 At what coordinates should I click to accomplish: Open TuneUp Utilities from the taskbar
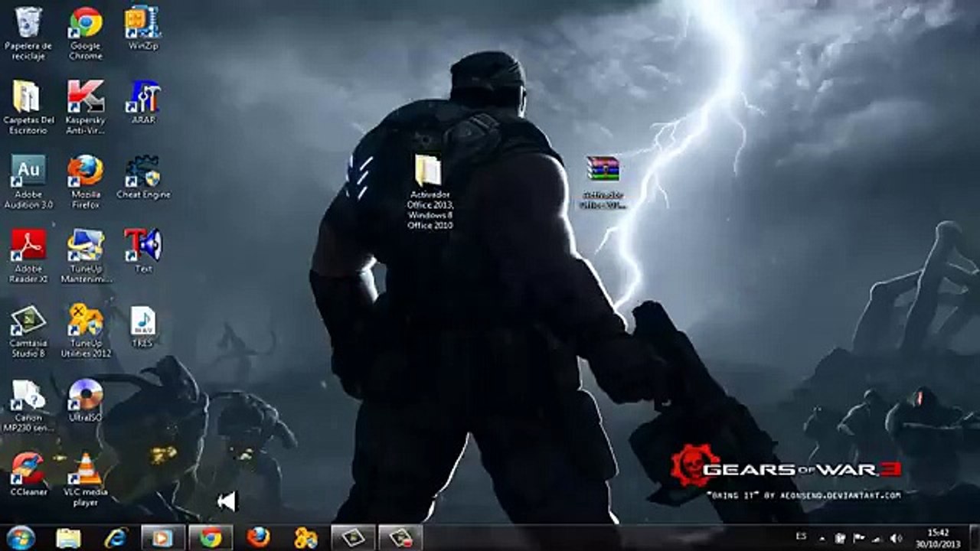tap(305, 537)
